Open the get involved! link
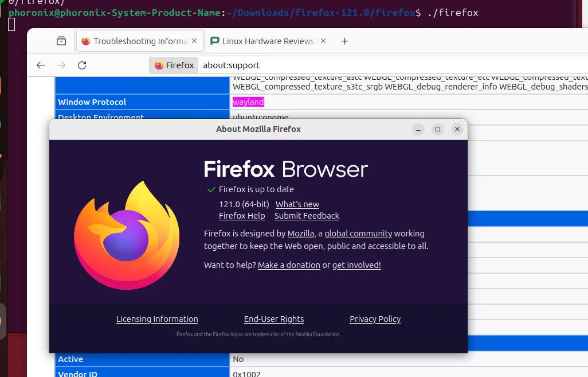The height and width of the screenshot is (377, 588). 356,265
